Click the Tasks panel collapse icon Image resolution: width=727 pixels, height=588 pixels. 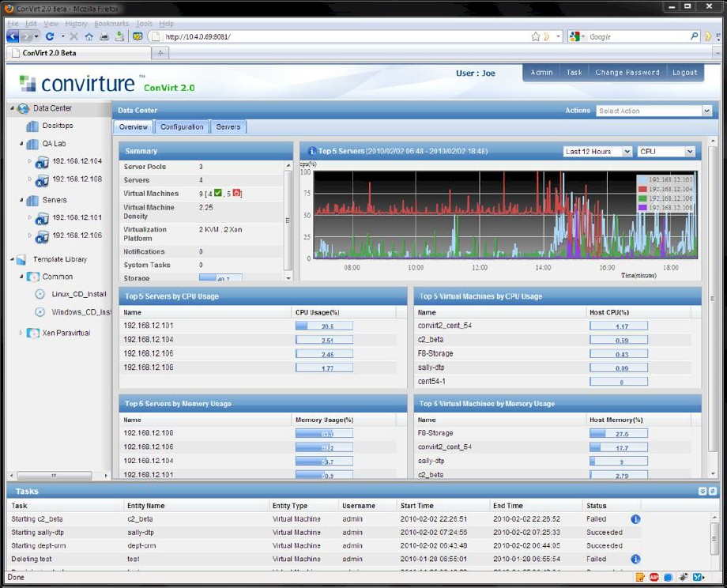pyautogui.click(x=703, y=491)
